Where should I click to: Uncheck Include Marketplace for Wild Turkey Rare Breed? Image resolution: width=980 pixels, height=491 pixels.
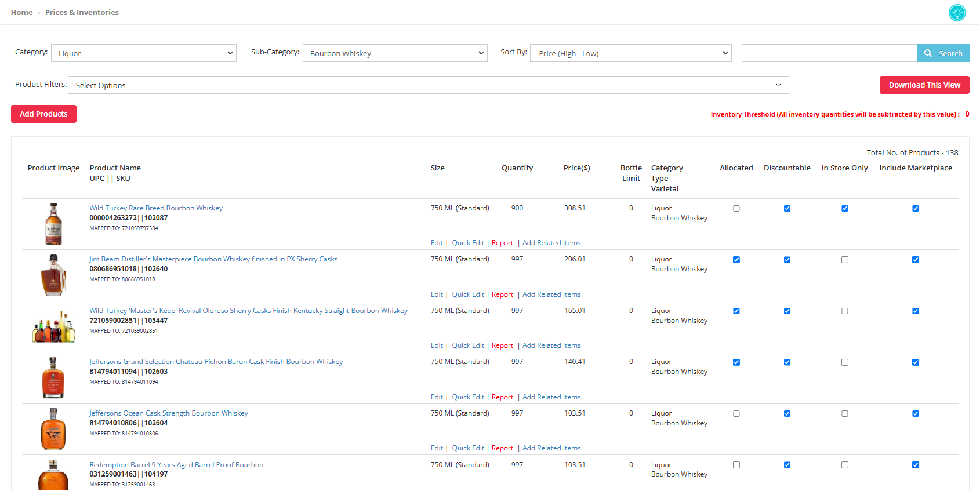click(x=916, y=209)
